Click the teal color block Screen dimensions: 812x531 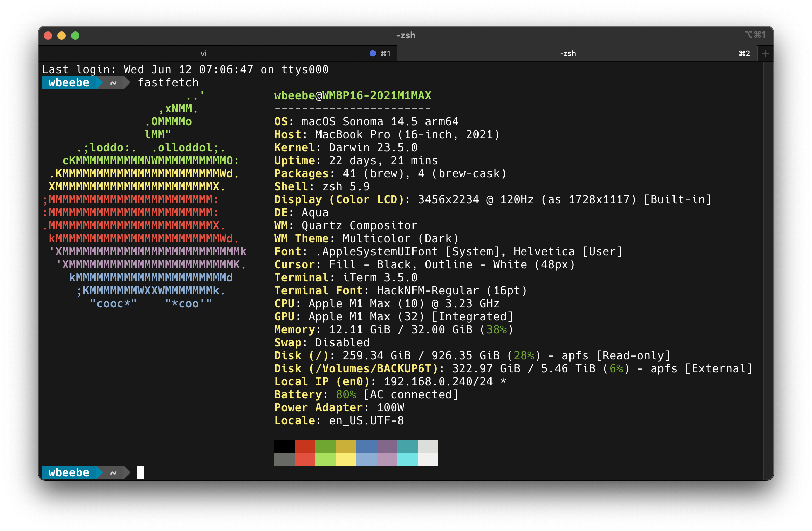pos(408,446)
